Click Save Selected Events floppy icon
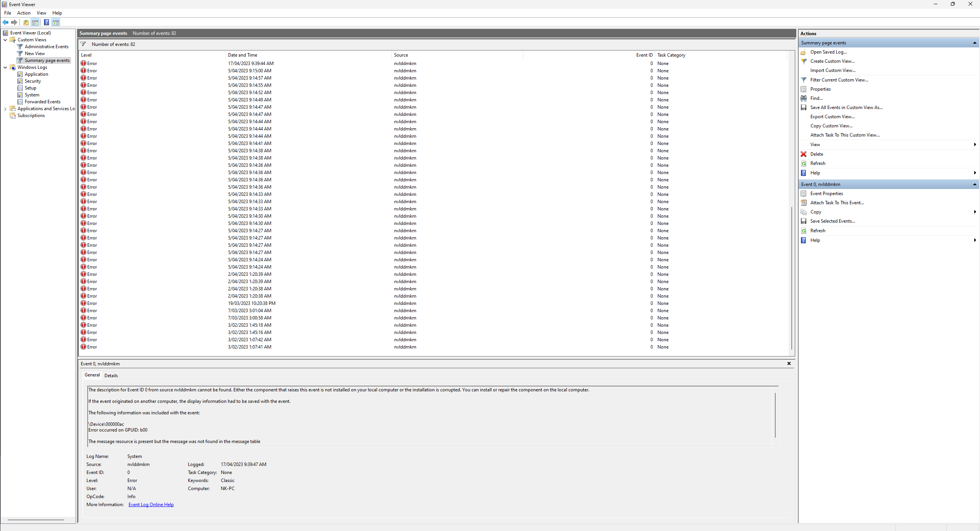The height and width of the screenshot is (531, 980). (x=804, y=221)
